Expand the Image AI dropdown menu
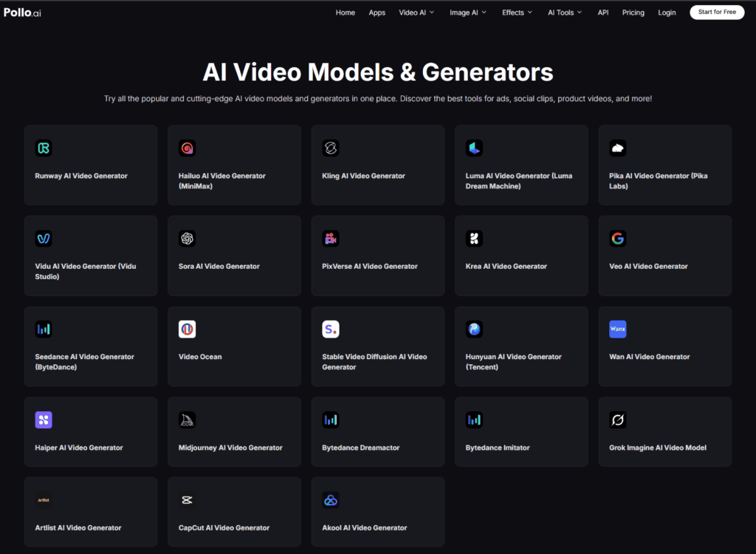The image size is (756, 554). click(468, 13)
